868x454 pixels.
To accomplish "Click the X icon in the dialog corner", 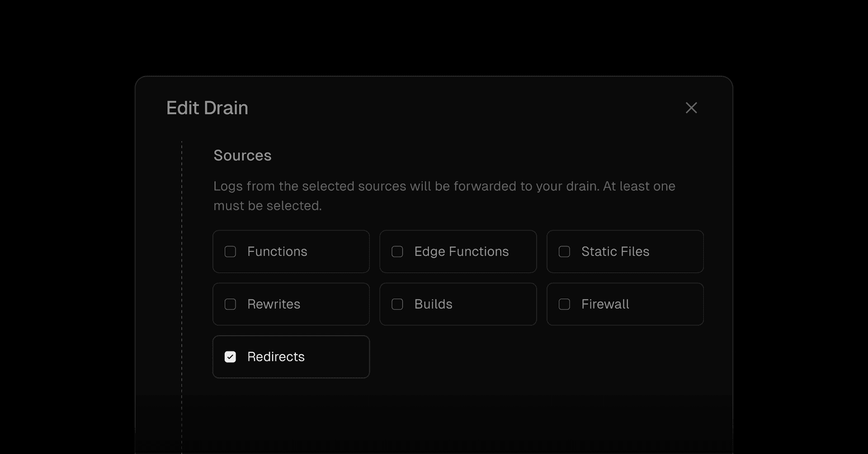I will click(x=692, y=108).
